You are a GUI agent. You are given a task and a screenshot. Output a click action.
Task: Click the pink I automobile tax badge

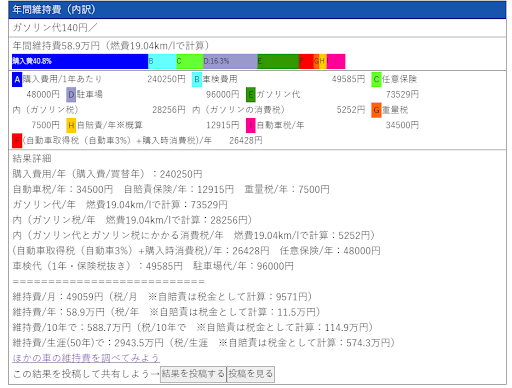(x=251, y=125)
